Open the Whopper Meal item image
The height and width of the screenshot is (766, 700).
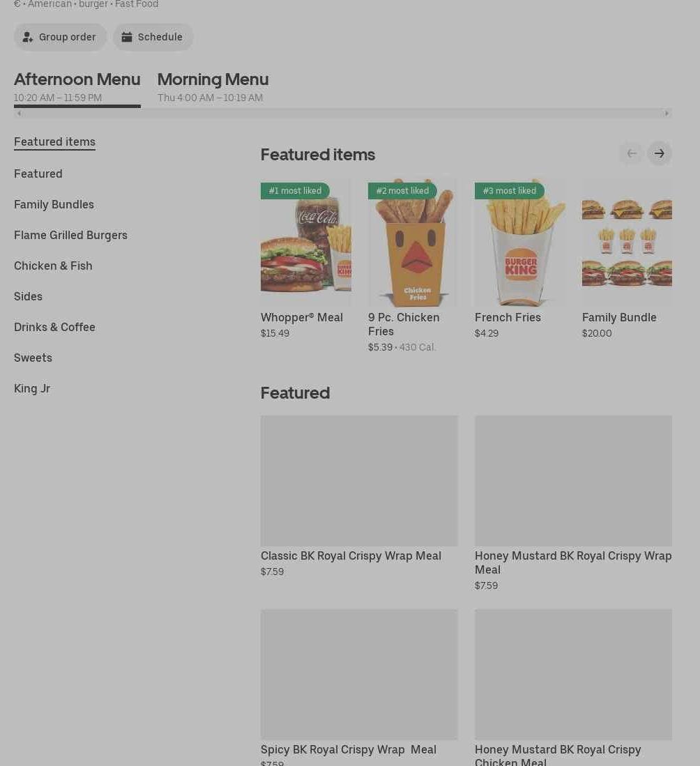pos(306,243)
